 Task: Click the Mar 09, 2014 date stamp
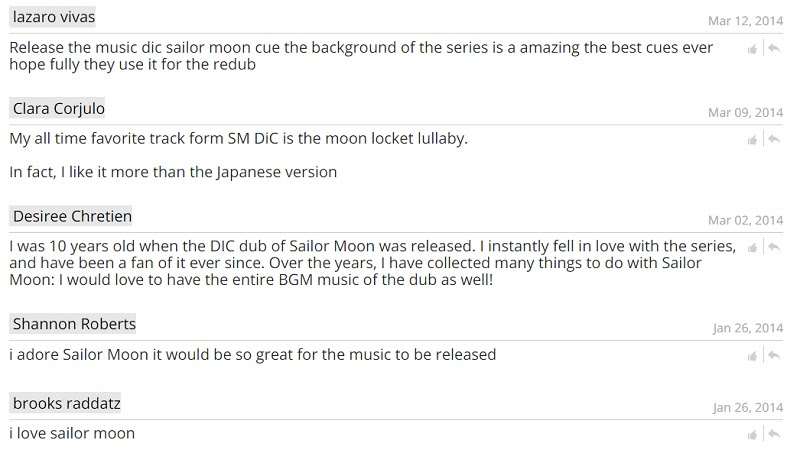click(x=745, y=113)
